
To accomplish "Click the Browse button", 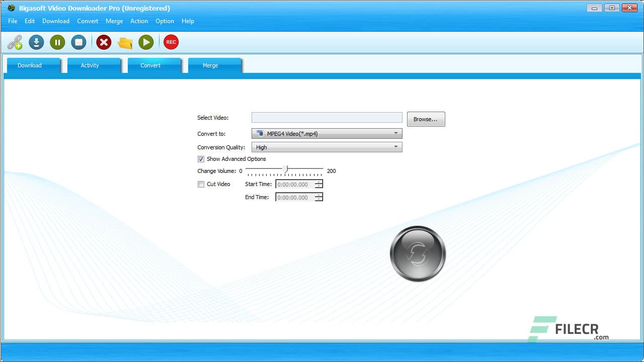I will tap(426, 119).
